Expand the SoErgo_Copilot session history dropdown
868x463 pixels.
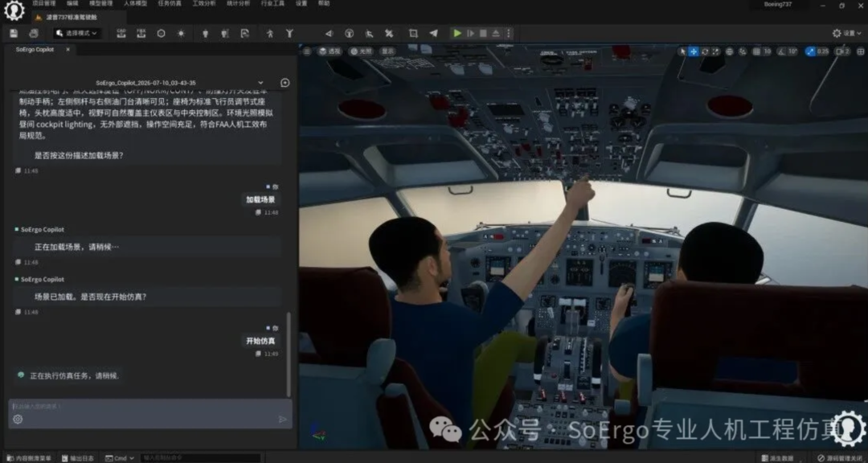(260, 83)
